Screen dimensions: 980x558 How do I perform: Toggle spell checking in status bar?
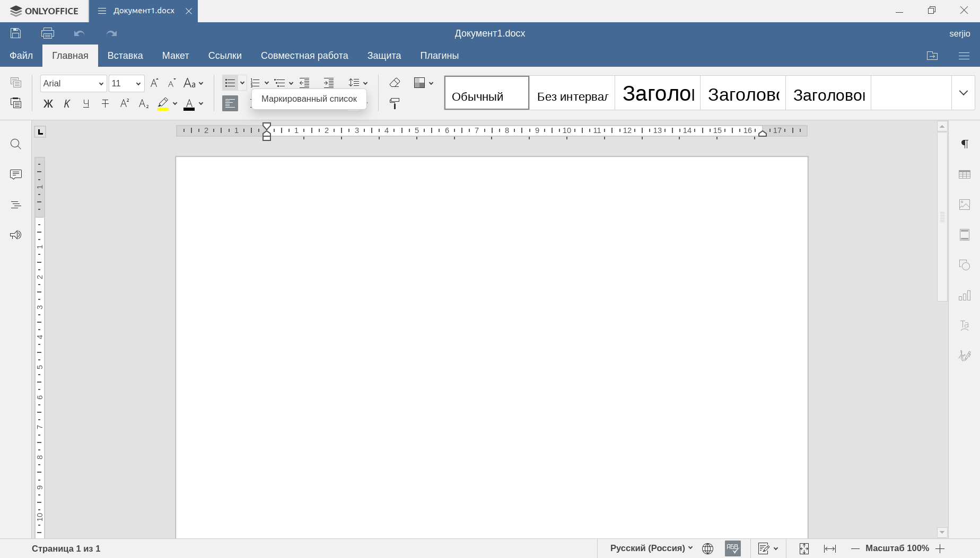(733, 548)
